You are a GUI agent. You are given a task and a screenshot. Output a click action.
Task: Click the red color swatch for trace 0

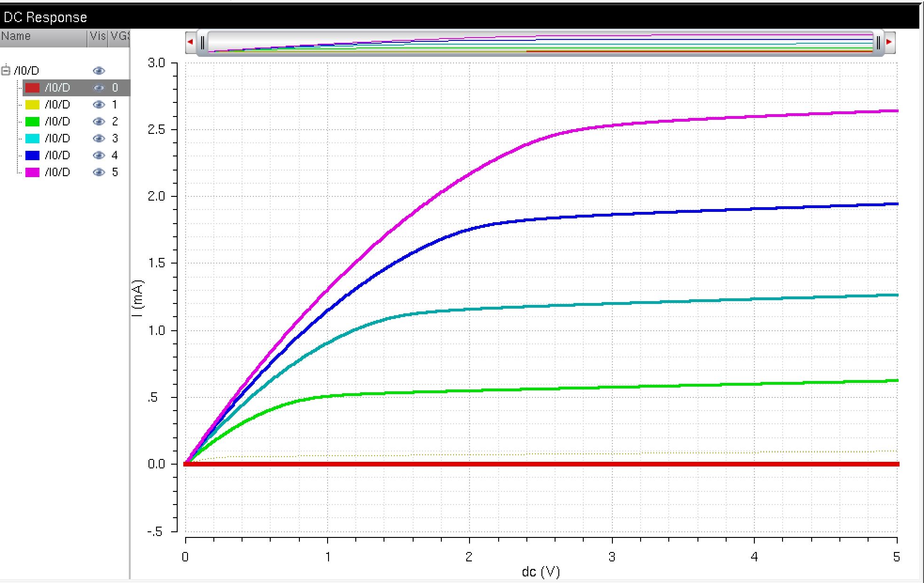32,88
